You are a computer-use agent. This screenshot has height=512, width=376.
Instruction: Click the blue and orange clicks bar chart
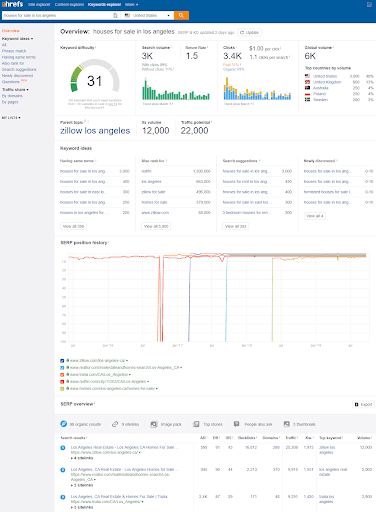click(257, 89)
